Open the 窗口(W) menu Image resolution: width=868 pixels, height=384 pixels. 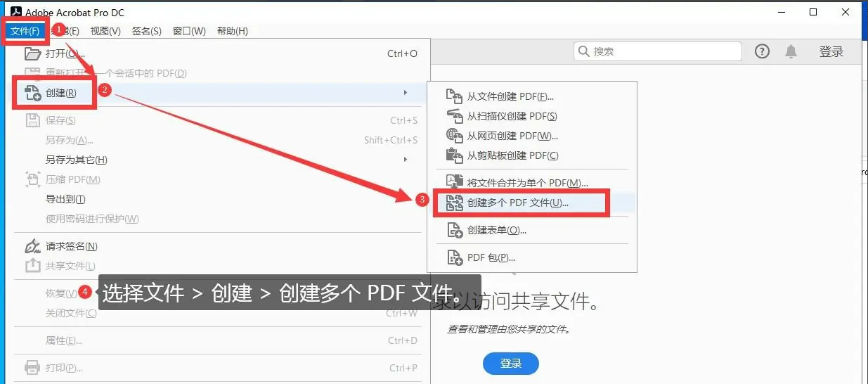189,31
